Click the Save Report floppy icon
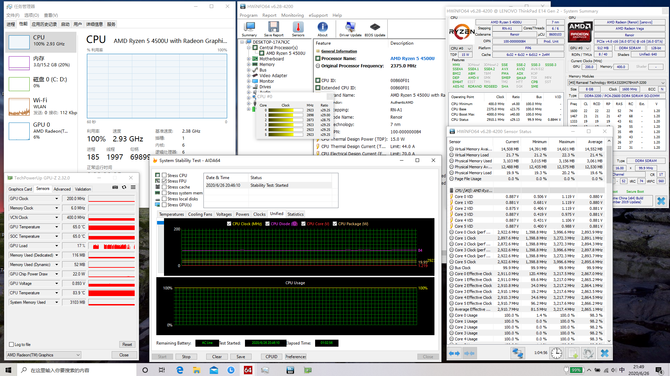This screenshot has width=670, height=376. [x=273, y=29]
